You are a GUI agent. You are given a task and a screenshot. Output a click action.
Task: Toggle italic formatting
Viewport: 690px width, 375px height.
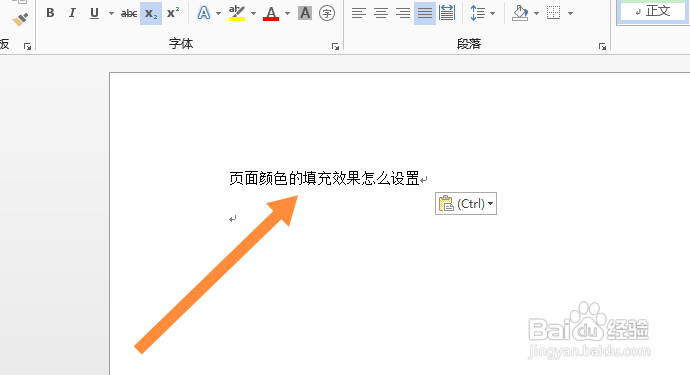pos(72,13)
